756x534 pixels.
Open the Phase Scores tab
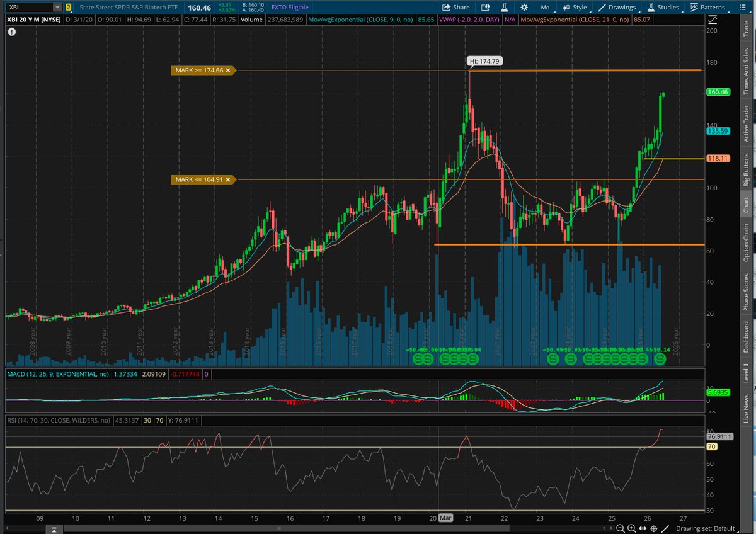[747, 290]
